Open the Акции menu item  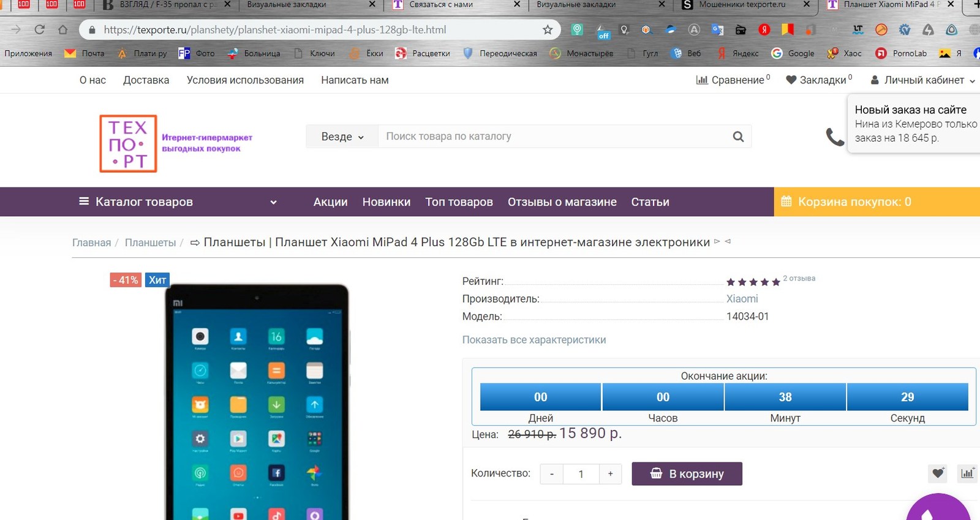pyautogui.click(x=330, y=202)
